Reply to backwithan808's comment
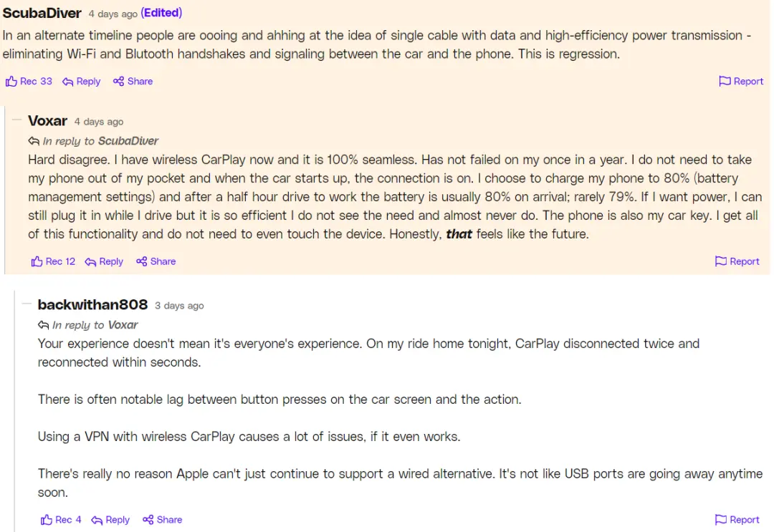The height and width of the screenshot is (532, 774). pyautogui.click(x=110, y=520)
